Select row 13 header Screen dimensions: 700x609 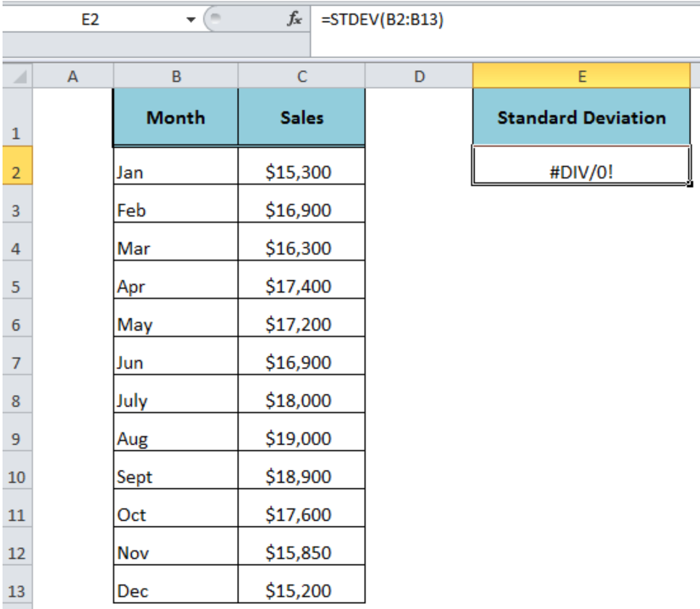[17, 584]
